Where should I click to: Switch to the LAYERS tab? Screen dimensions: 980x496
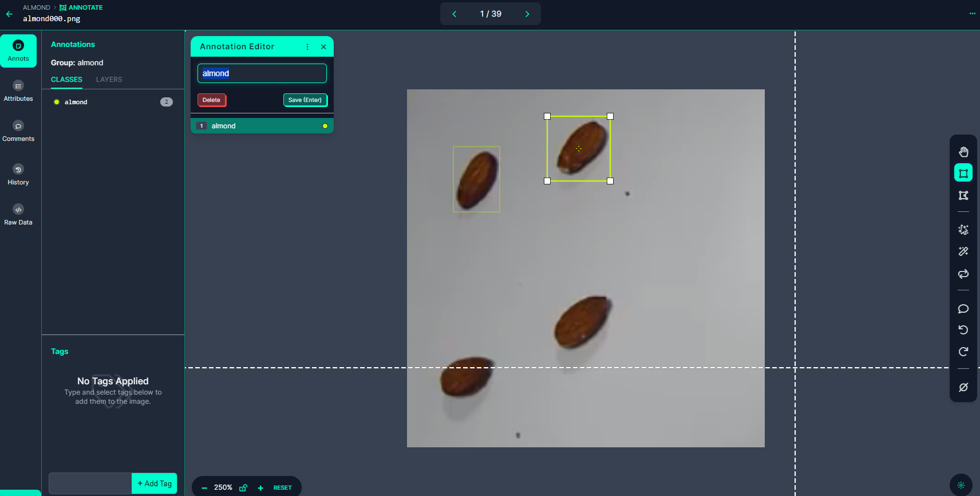[x=109, y=80]
